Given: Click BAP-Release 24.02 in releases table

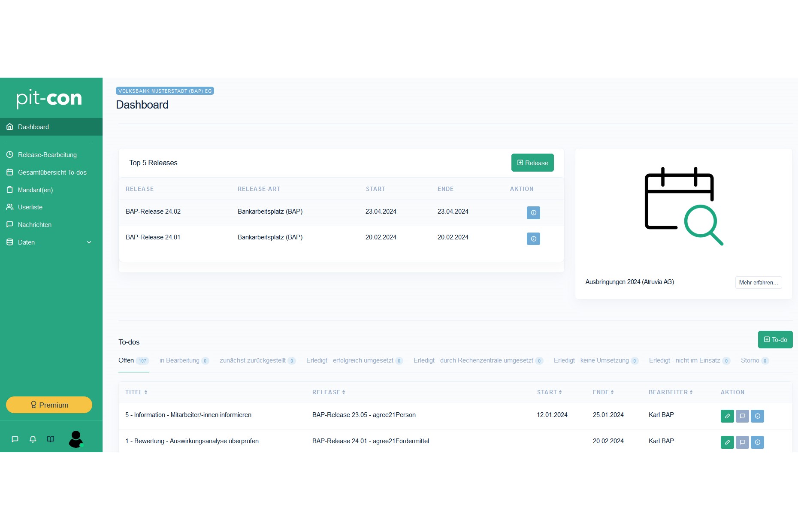Looking at the screenshot, I should 153,212.
